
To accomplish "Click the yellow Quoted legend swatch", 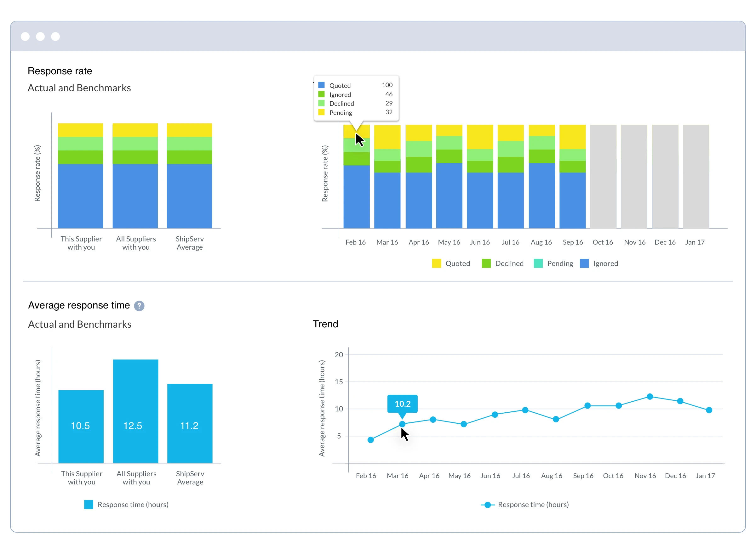I will pos(436,263).
